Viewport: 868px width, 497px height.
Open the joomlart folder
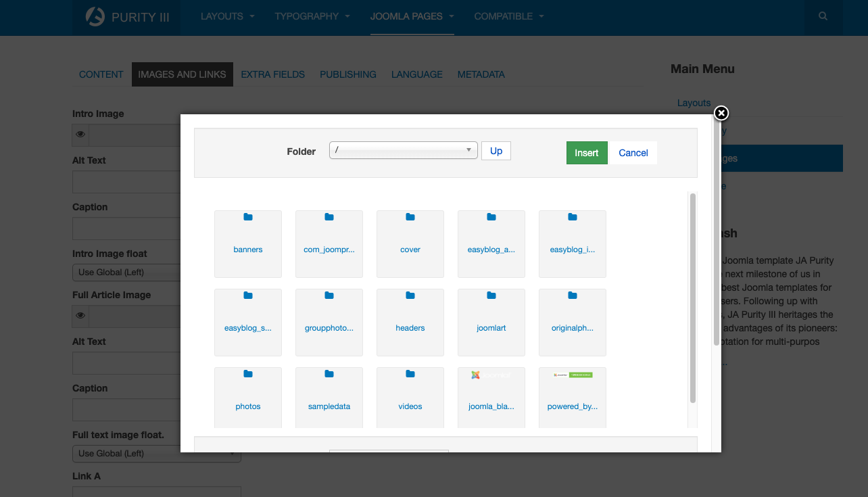pos(491,322)
